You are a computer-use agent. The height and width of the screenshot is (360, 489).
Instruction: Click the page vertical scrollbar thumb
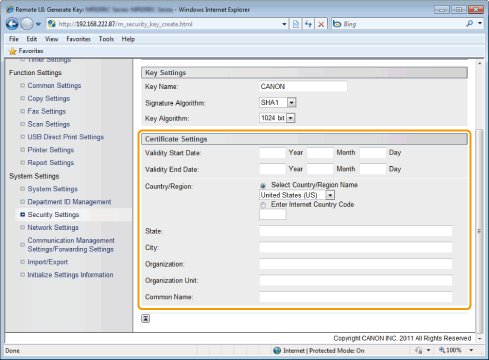479,231
